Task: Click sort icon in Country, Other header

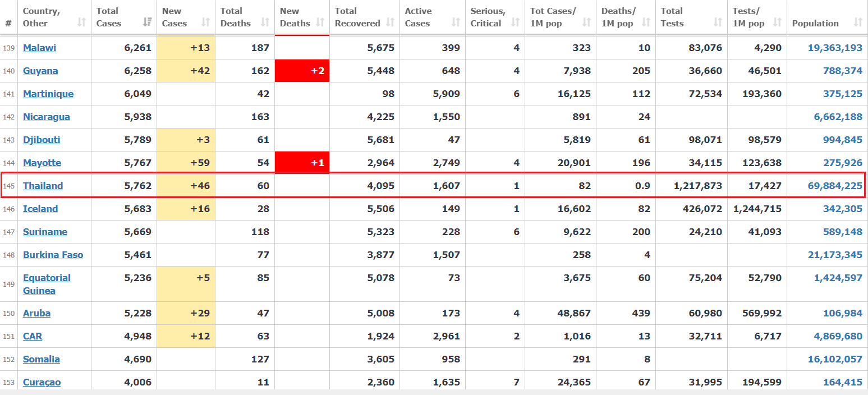Action: tap(82, 22)
